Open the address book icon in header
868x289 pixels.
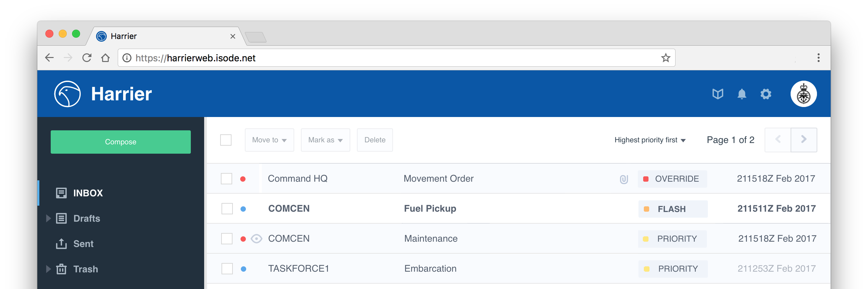(718, 94)
